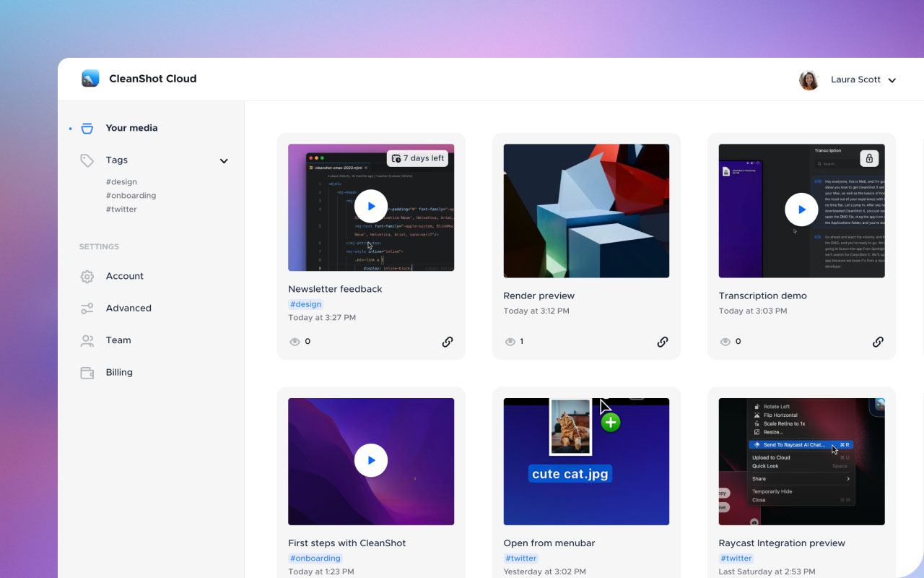Click #design tag under Newsletter feedback
This screenshot has height=578, width=924.
click(306, 304)
